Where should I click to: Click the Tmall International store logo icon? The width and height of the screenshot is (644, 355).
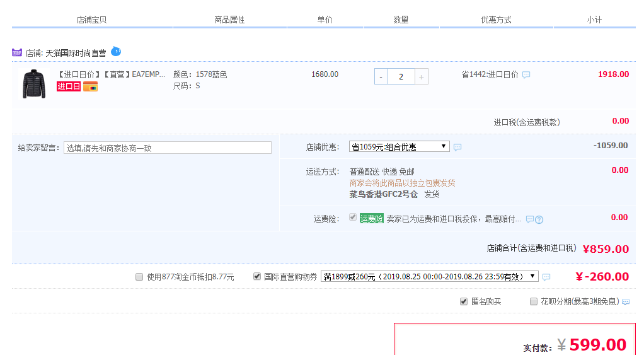coord(17,52)
